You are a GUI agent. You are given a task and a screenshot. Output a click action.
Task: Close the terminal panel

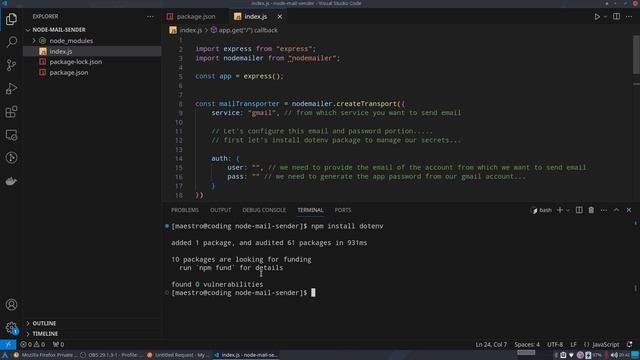(x=629, y=210)
